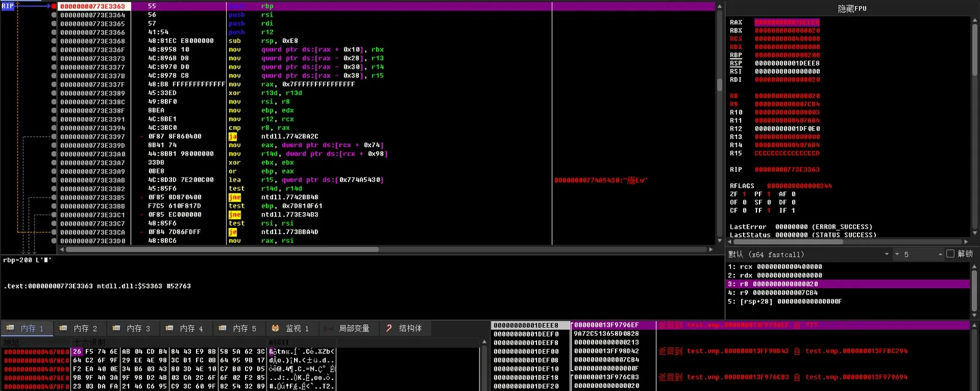
Task: Select the R15 value CCCCCCCCCCCCCCCD
Action: (787, 153)
